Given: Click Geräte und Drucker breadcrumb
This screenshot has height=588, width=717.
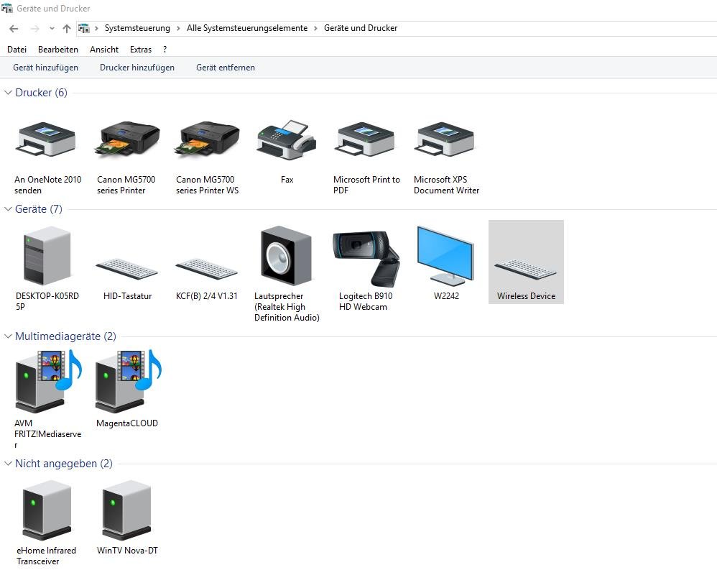Looking at the screenshot, I should pos(361,28).
